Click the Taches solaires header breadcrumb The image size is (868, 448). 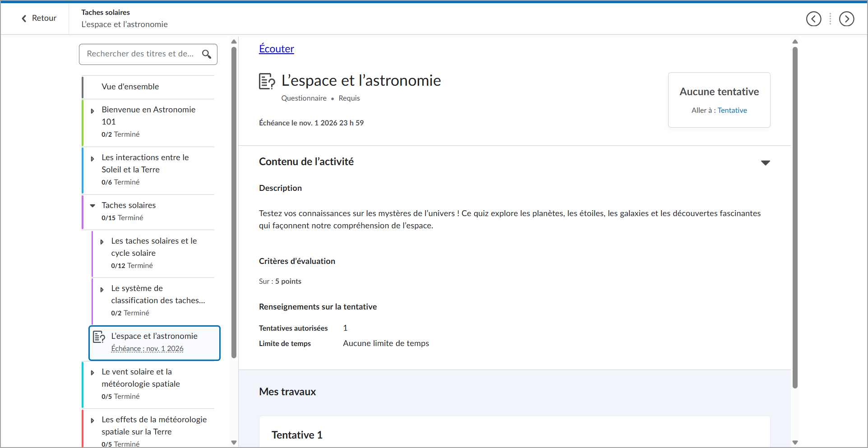106,13
